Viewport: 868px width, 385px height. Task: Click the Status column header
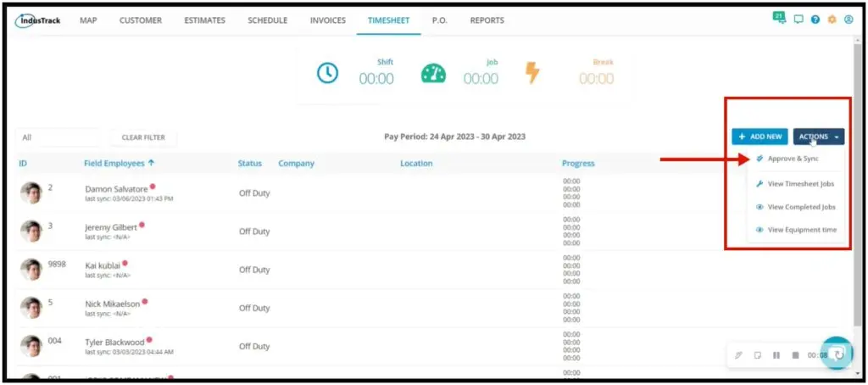[x=250, y=164]
